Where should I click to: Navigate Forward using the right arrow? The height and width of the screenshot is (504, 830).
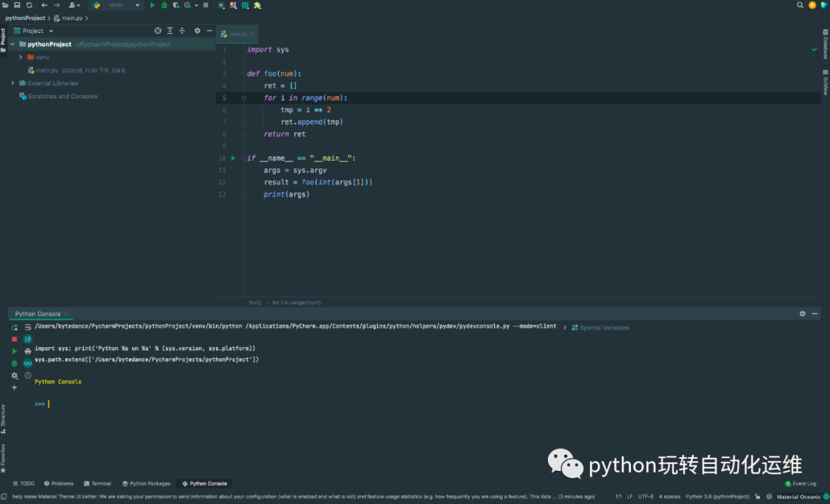[57, 5]
